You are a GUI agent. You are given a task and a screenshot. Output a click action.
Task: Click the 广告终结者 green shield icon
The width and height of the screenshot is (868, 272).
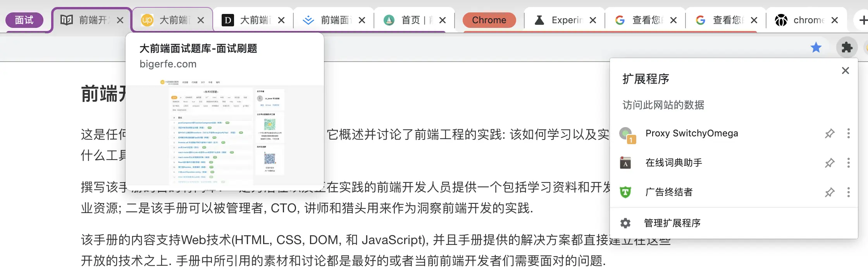click(625, 192)
